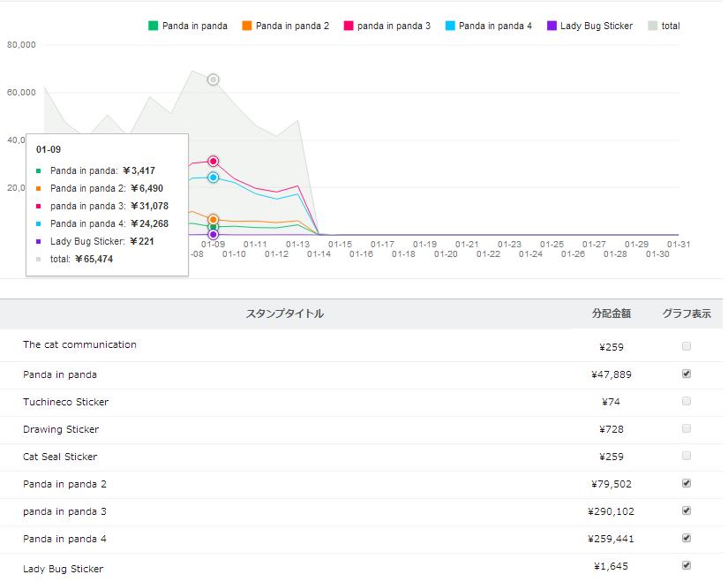Toggle Panda in panda 4 legend label

tap(495, 26)
